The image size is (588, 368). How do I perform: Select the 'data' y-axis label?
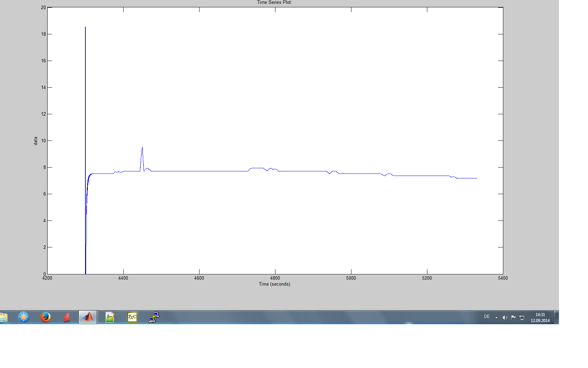click(x=35, y=141)
